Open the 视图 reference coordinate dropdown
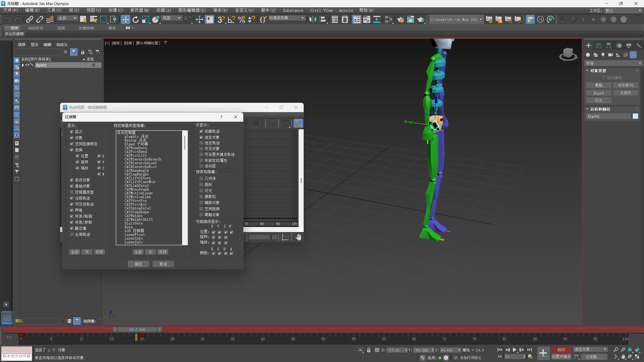Viewport: 644px width, 362px height. tap(171, 18)
